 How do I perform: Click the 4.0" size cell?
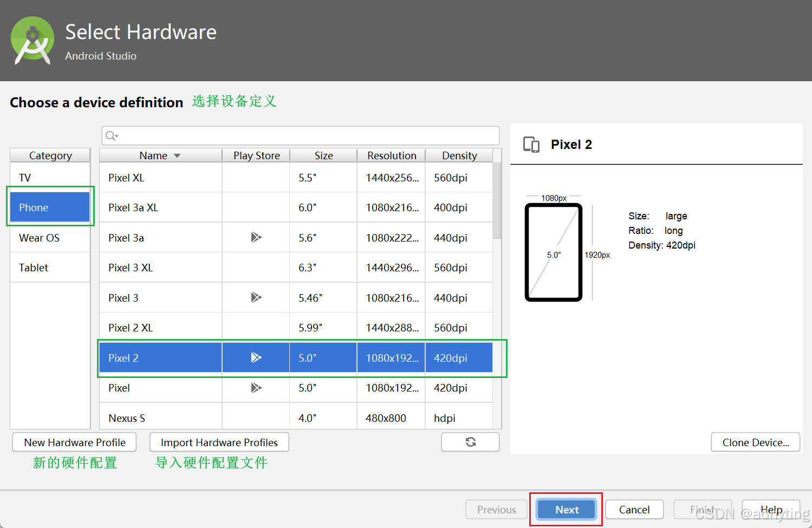[323, 416]
